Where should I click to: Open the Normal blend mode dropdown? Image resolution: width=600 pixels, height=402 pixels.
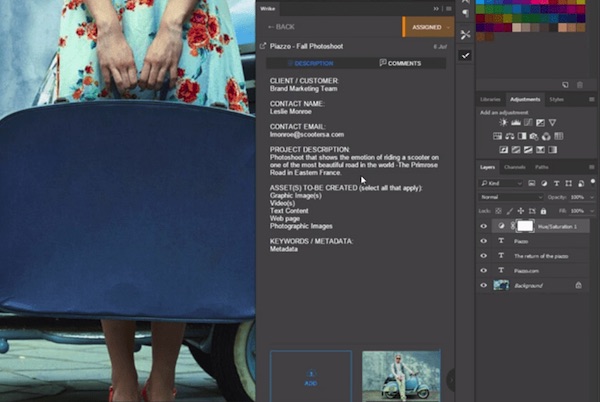click(511, 197)
